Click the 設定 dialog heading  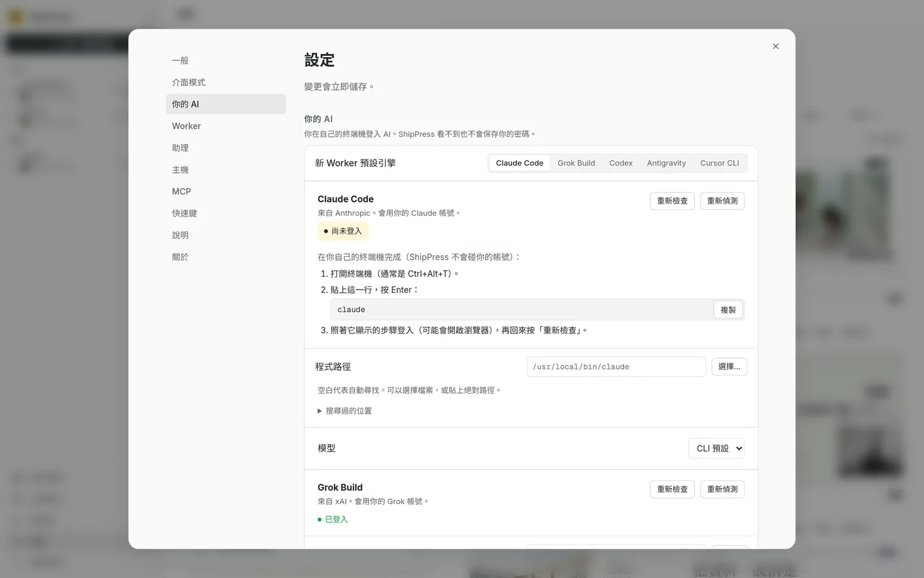coord(320,60)
